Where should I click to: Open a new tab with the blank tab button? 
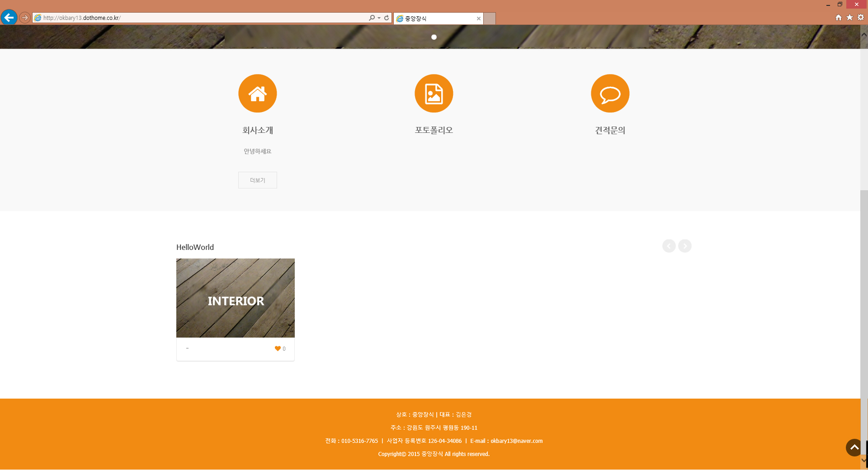[490, 19]
